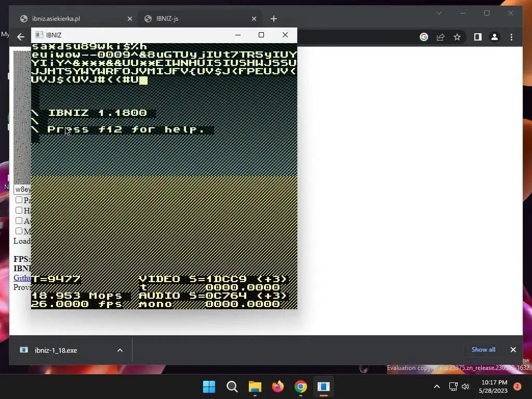Open the Chrome three-dot menu
This screenshot has height=399, width=532.
(x=511, y=37)
